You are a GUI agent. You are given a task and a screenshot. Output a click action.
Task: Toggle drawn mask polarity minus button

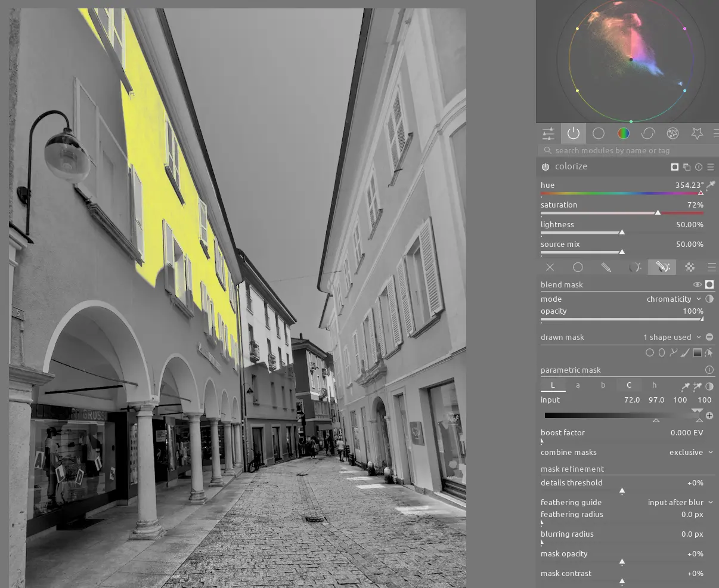click(x=709, y=338)
